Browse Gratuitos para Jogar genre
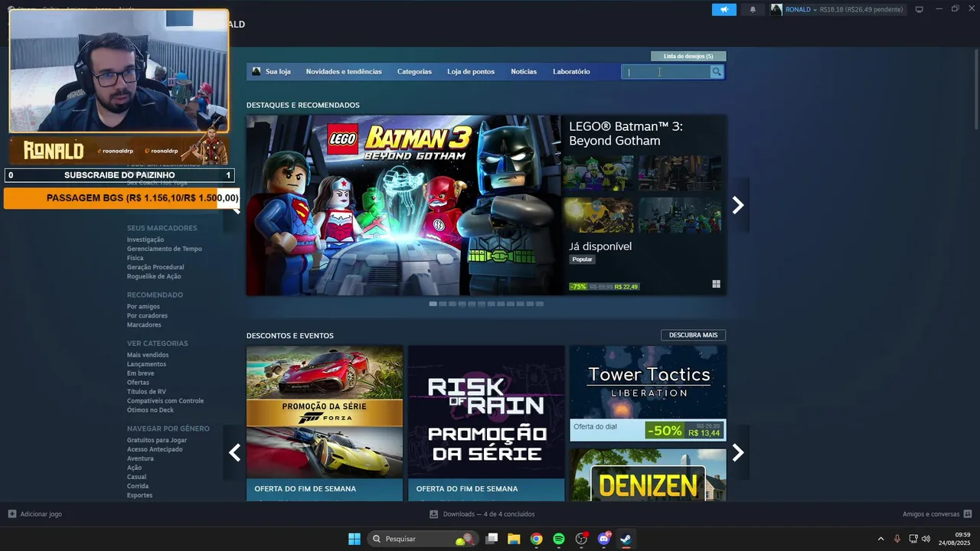980x551 pixels. click(x=157, y=440)
